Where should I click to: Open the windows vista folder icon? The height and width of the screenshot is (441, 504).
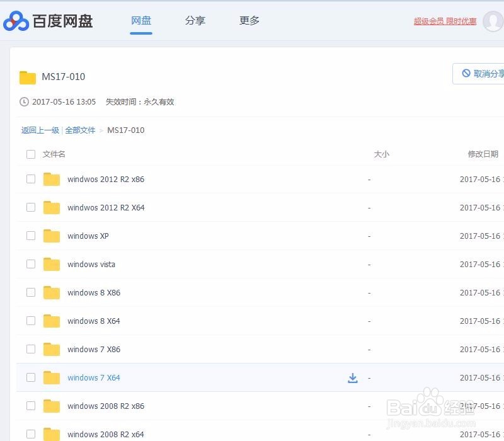(x=52, y=264)
